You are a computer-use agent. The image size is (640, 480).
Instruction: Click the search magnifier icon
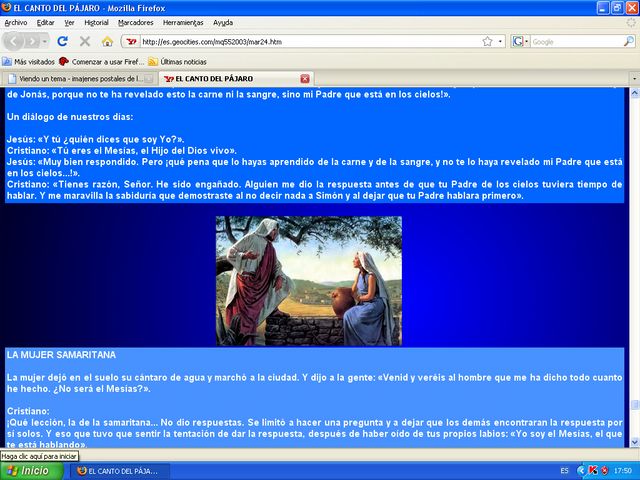(626, 42)
